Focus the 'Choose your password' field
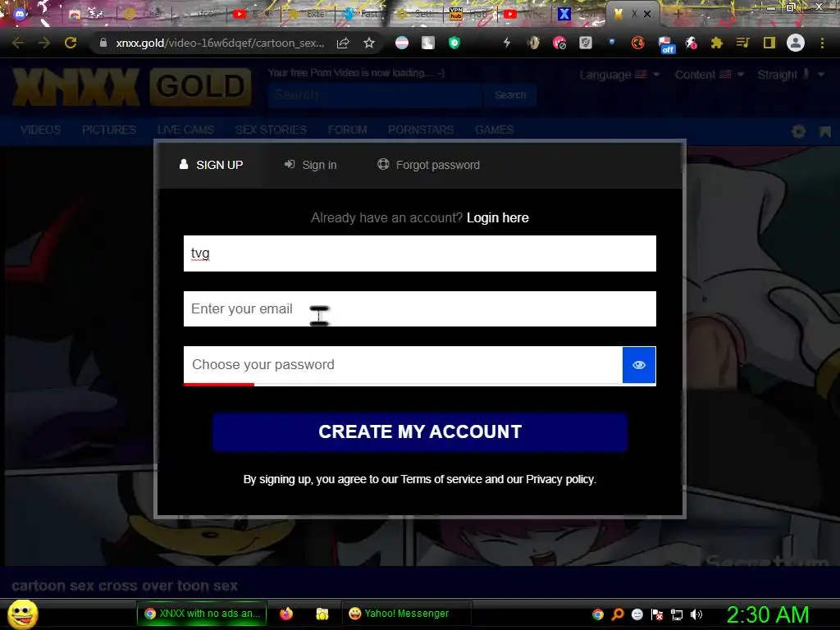 (x=403, y=365)
